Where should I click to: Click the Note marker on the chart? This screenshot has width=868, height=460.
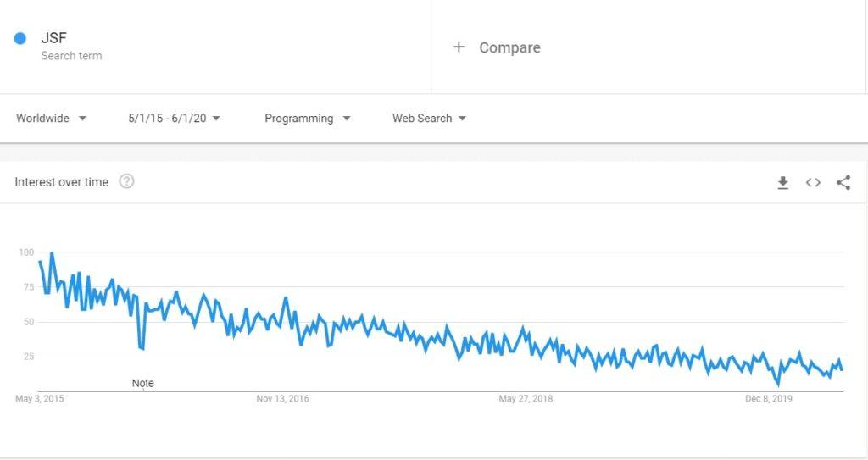pyautogui.click(x=143, y=383)
